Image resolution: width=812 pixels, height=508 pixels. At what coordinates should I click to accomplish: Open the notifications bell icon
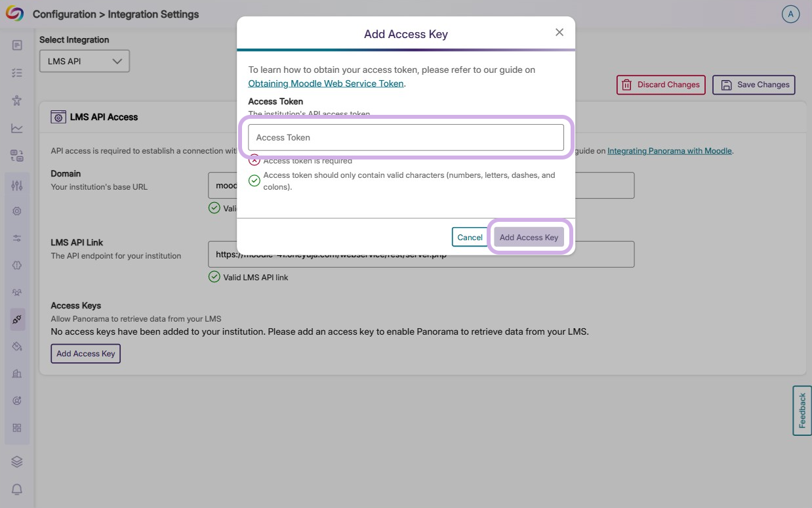coord(17,490)
